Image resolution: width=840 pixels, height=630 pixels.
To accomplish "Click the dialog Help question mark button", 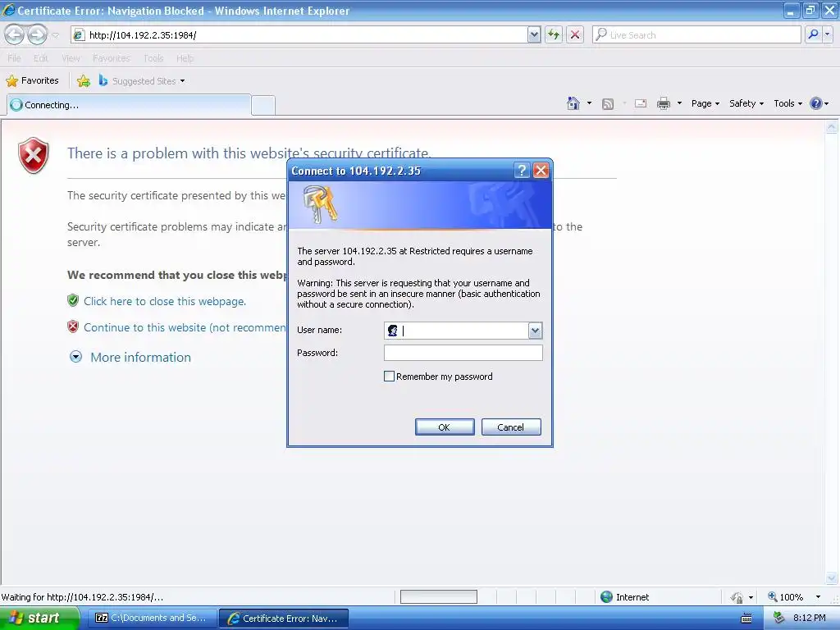I will click(x=522, y=171).
